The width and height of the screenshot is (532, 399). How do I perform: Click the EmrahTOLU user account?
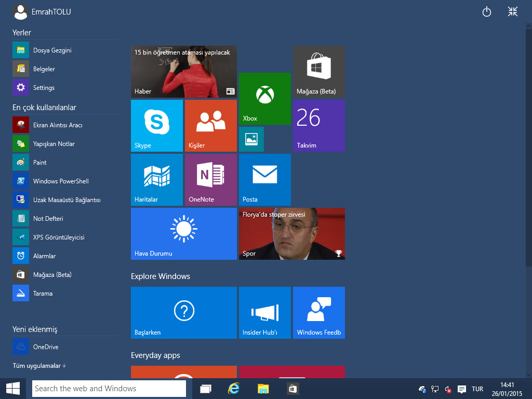coord(42,12)
